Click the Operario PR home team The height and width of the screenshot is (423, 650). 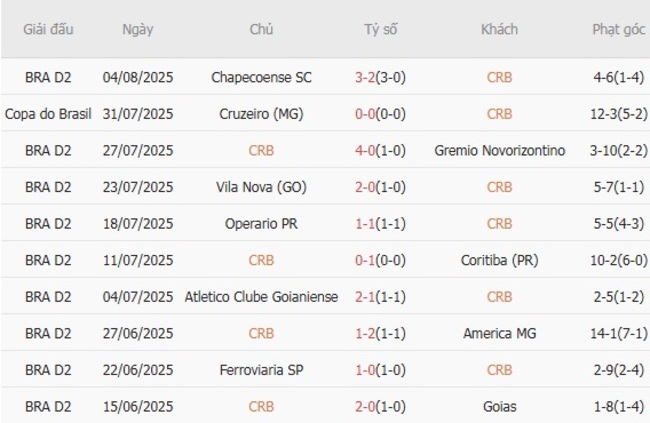point(261,224)
